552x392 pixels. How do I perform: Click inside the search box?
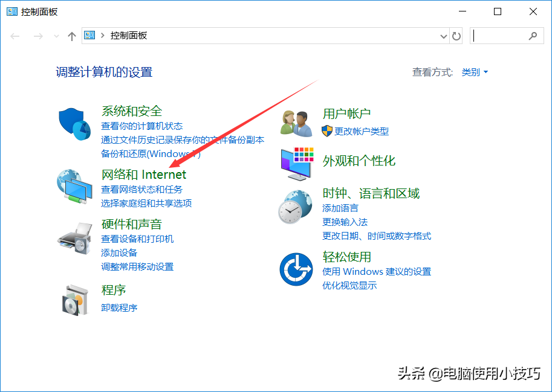coord(508,36)
